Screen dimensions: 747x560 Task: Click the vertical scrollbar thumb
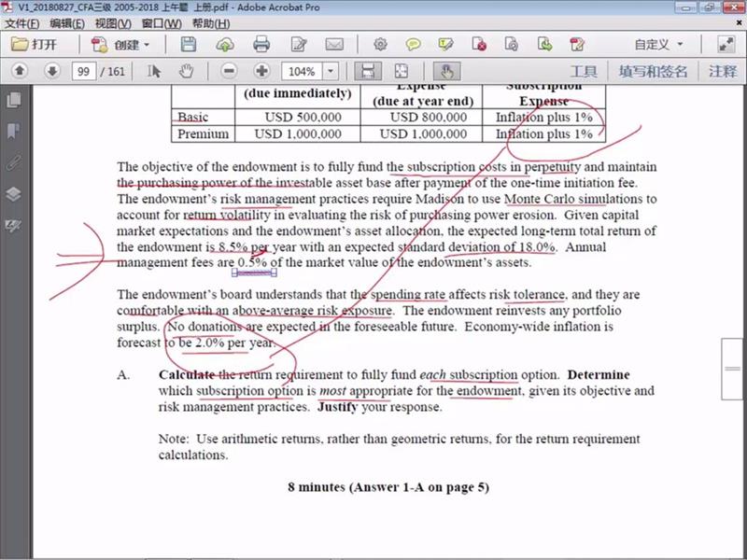point(732,369)
